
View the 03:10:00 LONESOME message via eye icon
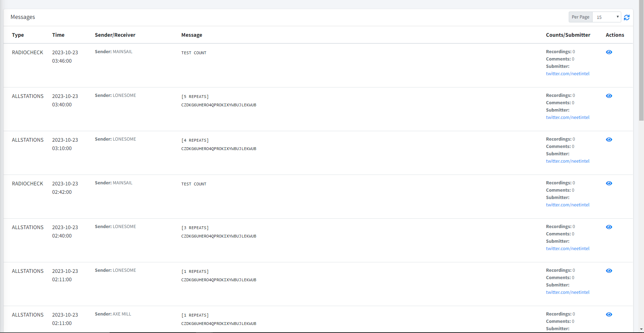click(x=609, y=140)
